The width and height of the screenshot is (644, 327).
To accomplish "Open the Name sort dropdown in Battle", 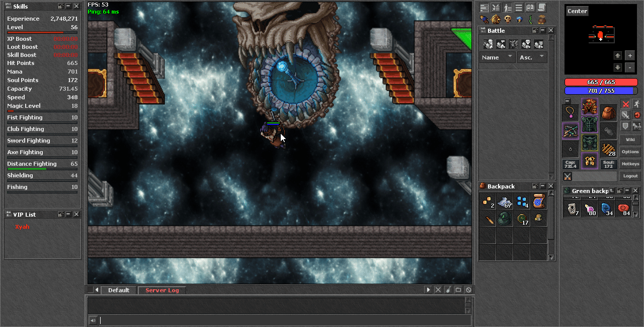I will 497,57.
